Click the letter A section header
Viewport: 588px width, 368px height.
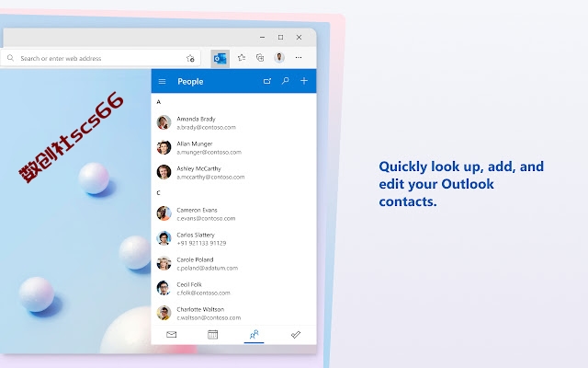[x=159, y=102]
